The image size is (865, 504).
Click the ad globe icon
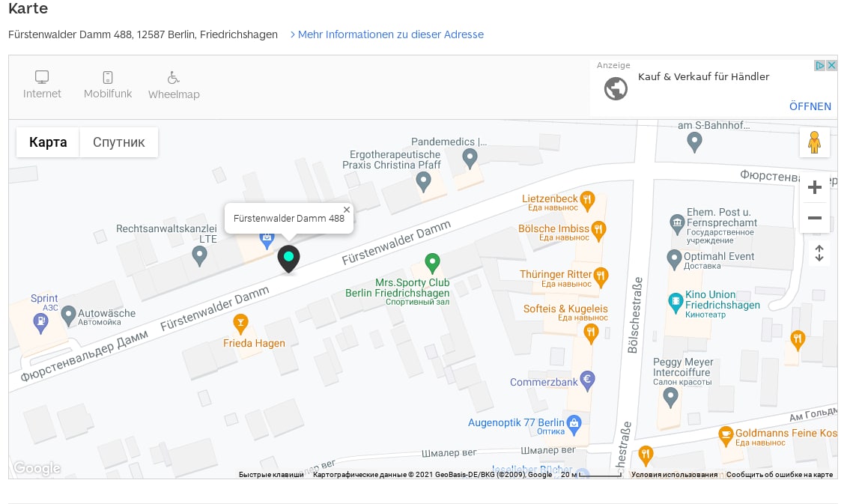coord(616,88)
